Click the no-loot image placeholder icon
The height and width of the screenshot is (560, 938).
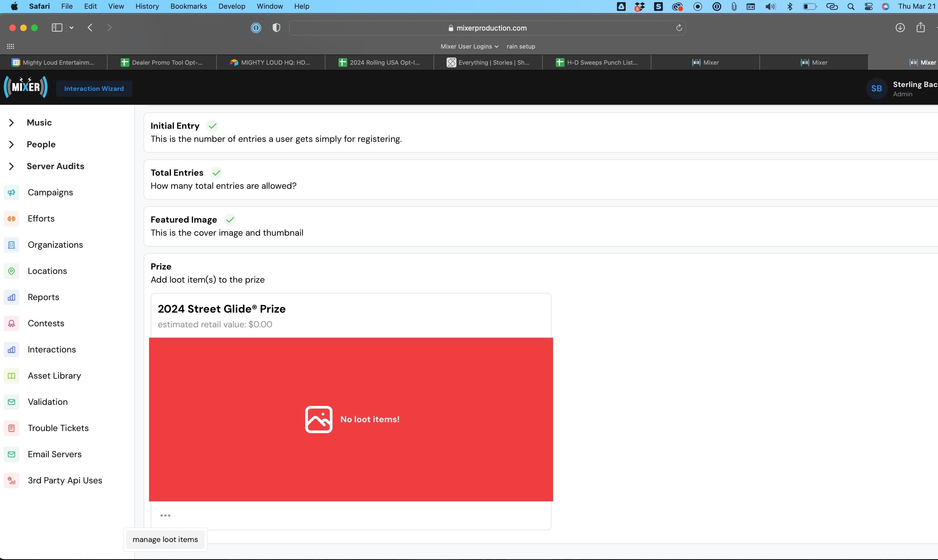[x=318, y=419]
